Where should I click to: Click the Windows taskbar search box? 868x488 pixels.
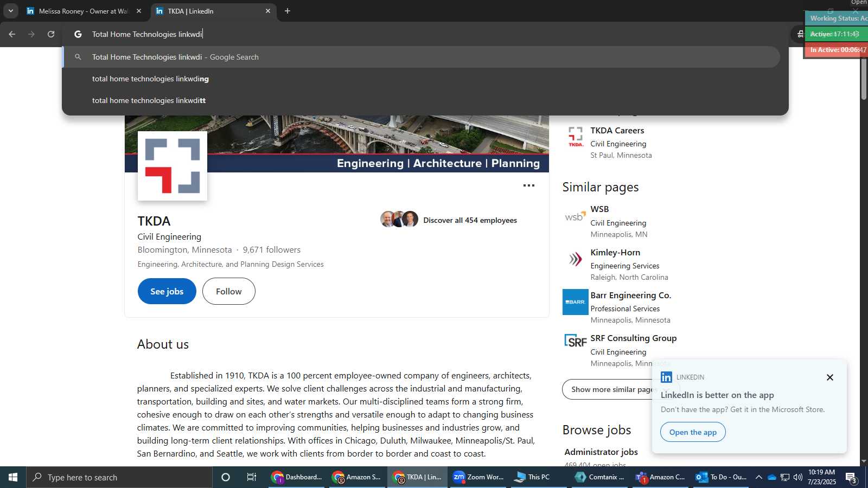point(119,477)
